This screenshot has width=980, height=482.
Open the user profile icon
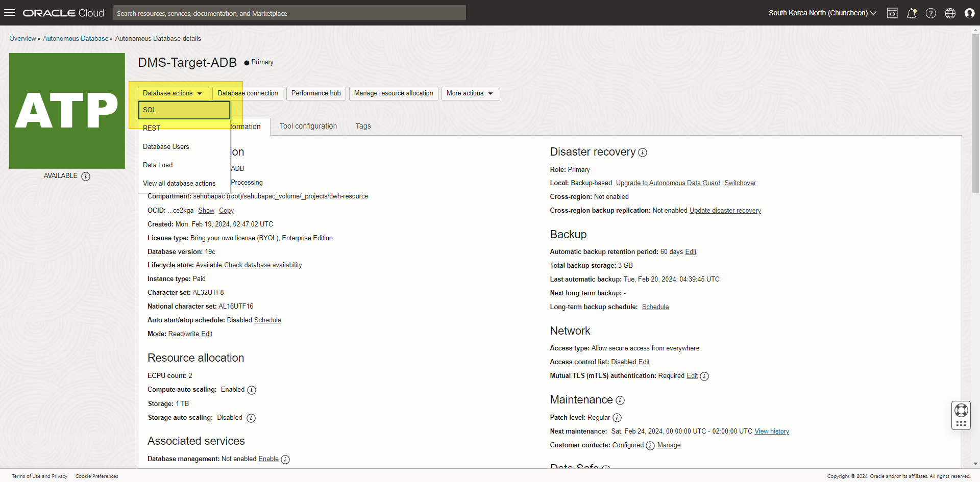tap(970, 13)
